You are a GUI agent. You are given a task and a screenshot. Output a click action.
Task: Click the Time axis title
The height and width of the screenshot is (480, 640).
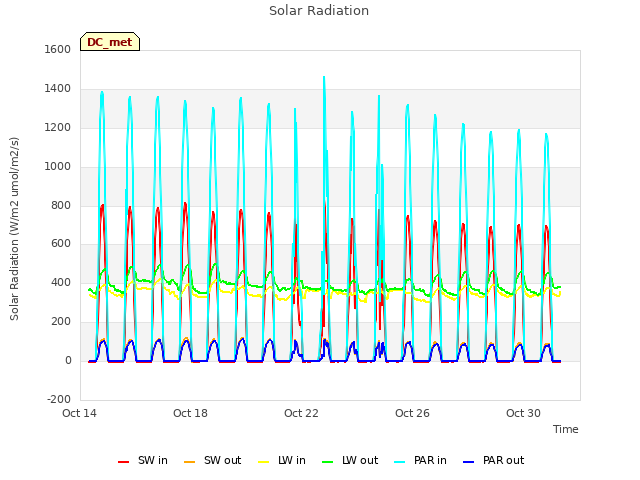(566, 429)
